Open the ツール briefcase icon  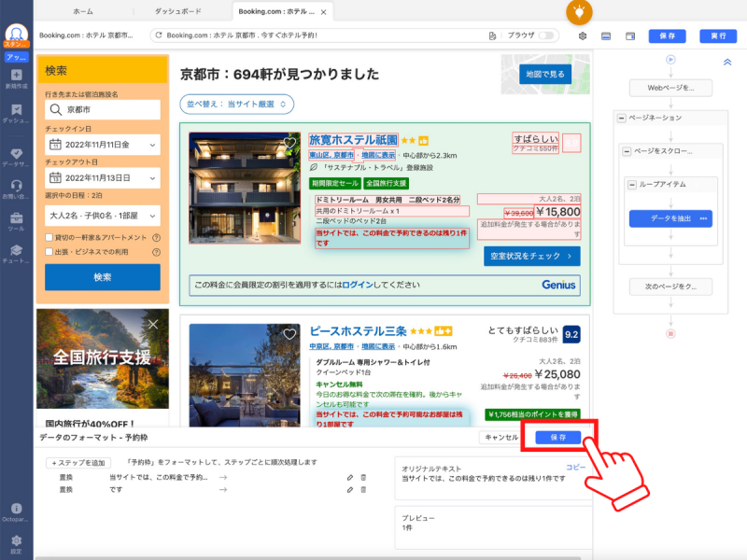pyautogui.click(x=16, y=222)
